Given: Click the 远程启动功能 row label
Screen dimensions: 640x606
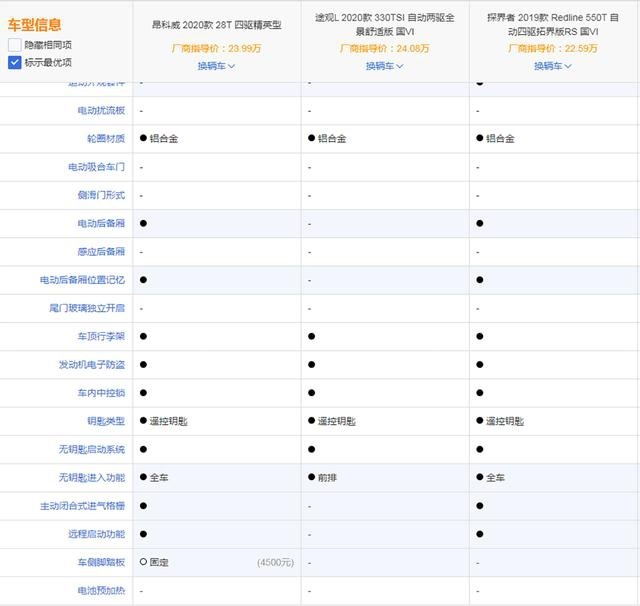Looking at the screenshot, I should [x=96, y=534].
